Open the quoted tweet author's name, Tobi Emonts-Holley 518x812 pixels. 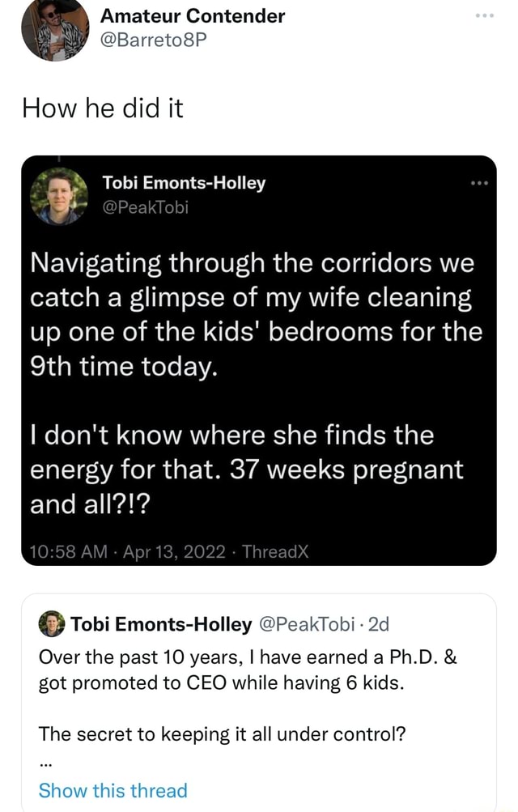click(161, 624)
